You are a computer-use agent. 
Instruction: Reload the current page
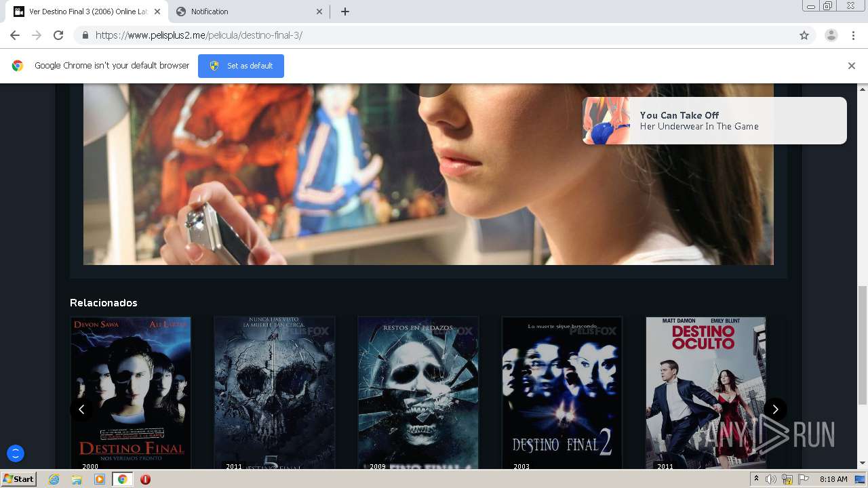[x=58, y=35]
